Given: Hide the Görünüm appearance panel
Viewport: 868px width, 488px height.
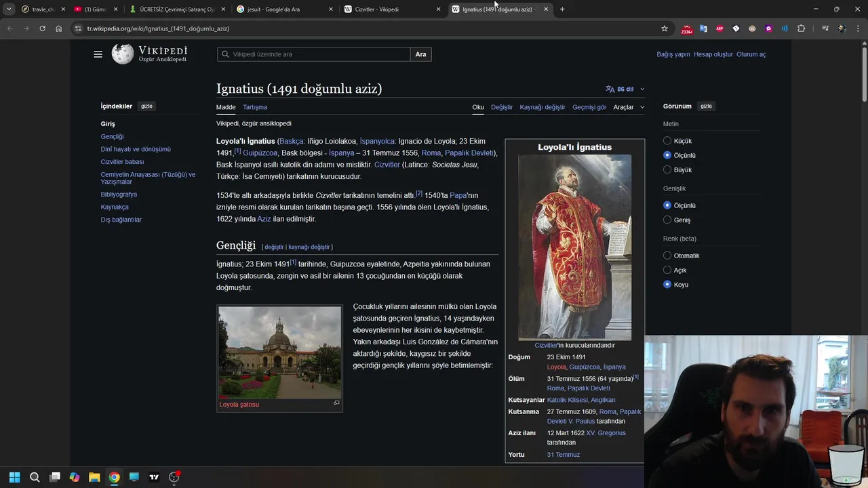Looking at the screenshot, I should (706, 106).
